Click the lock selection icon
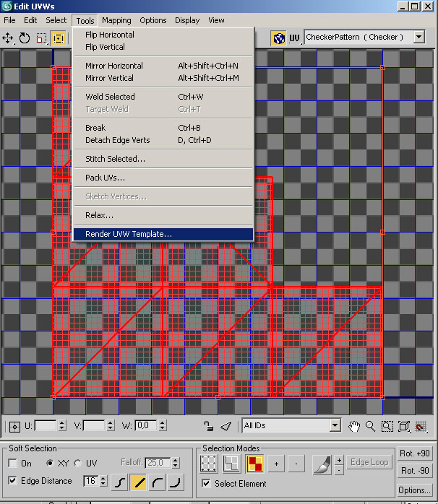The image size is (438, 504). [x=208, y=426]
